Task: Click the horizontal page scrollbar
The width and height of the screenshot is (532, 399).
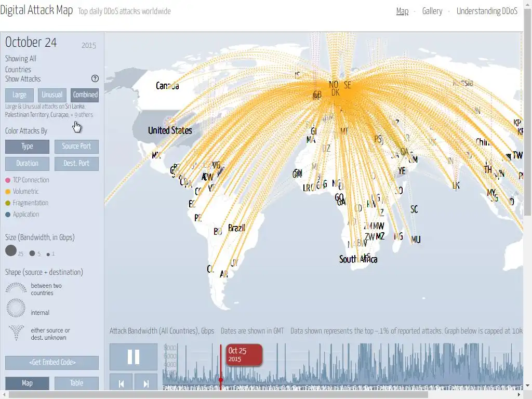Action: (x=219, y=395)
